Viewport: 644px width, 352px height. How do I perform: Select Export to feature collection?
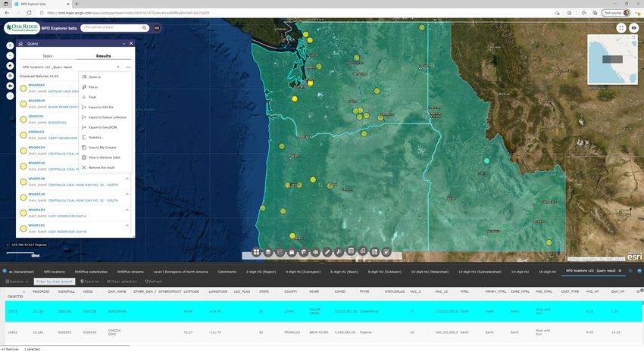[108, 117]
